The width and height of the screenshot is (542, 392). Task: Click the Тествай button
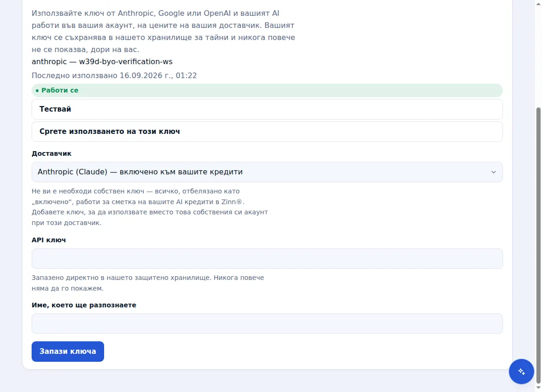[267, 109]
